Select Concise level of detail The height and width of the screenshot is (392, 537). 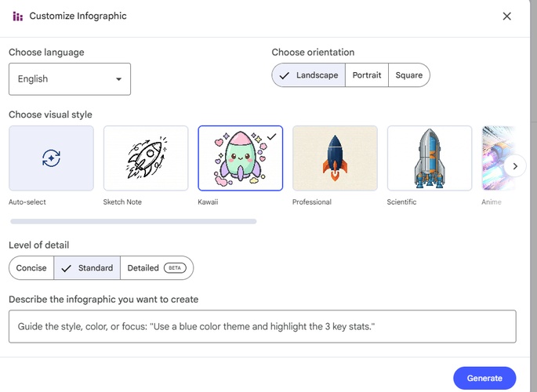click(x=32, y=268)
